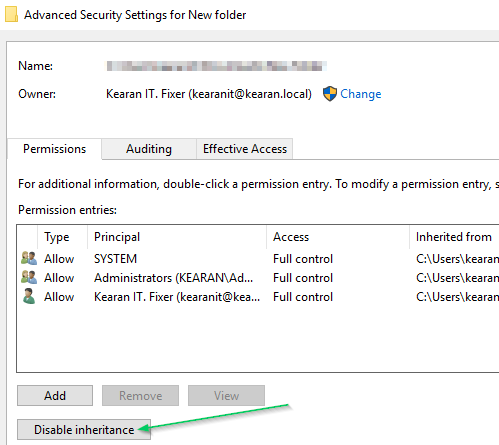This screenshot has height=445, width=499.
Task: Switch to the Auditing tab
Action: (149, 149)
